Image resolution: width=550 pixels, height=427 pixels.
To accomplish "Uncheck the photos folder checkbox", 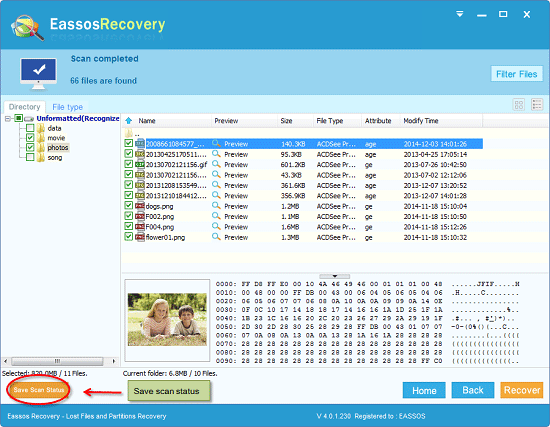I will click(30, 147).
